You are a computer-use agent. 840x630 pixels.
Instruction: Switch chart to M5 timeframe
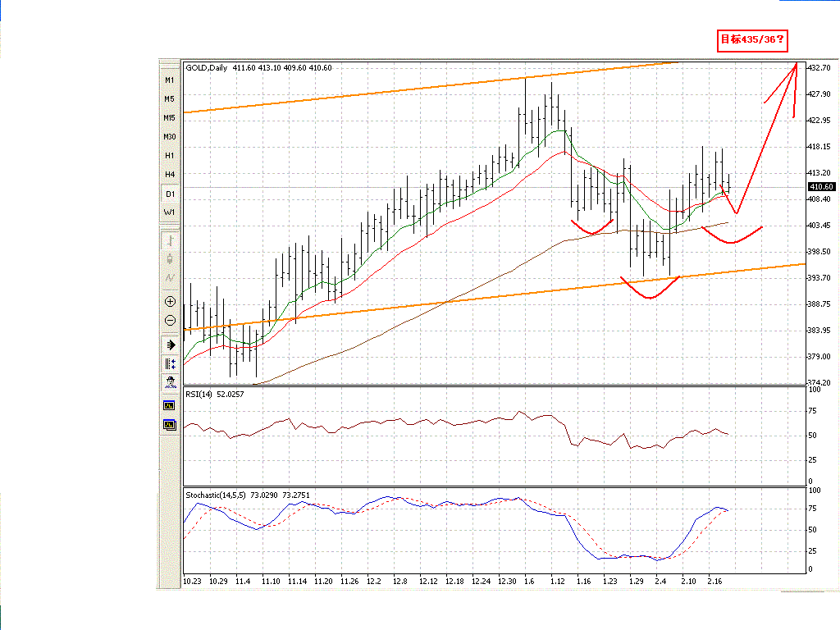(170, 99)
